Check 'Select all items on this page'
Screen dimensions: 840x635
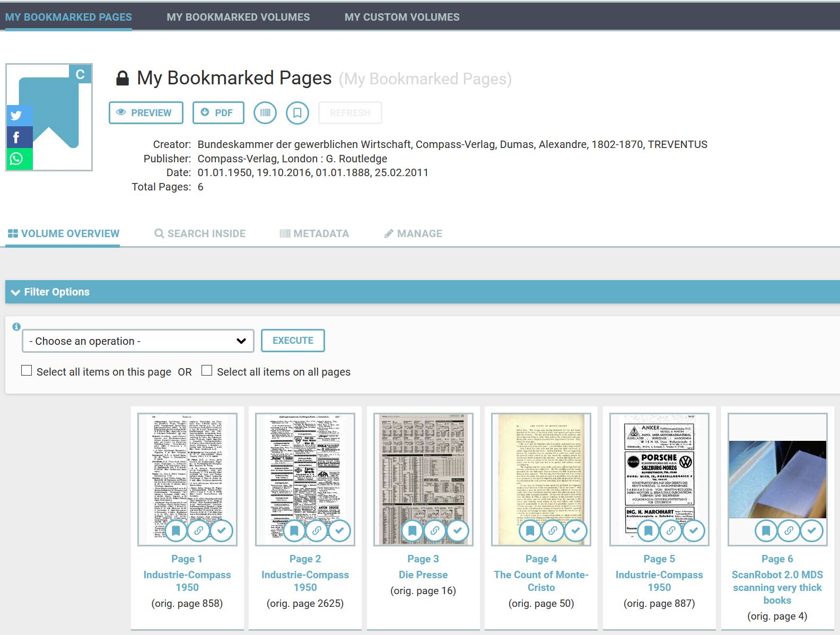click(x=27, y=371)
